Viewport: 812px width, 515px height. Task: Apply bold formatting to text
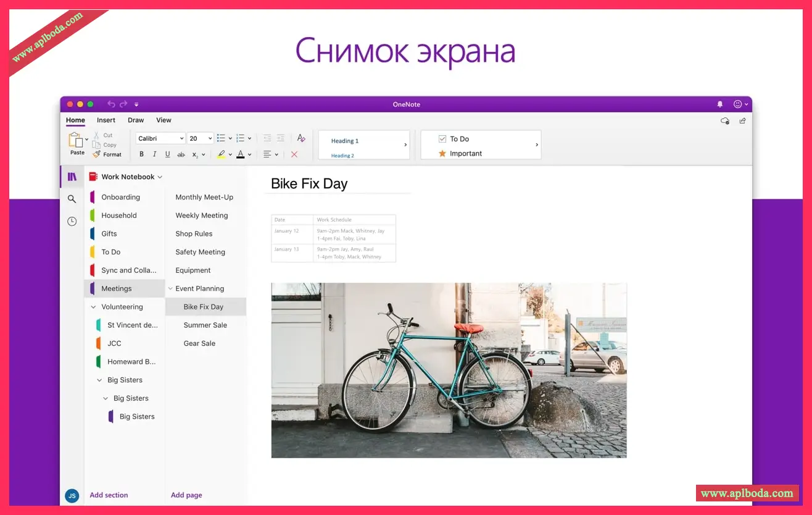(x=141, y=154)
